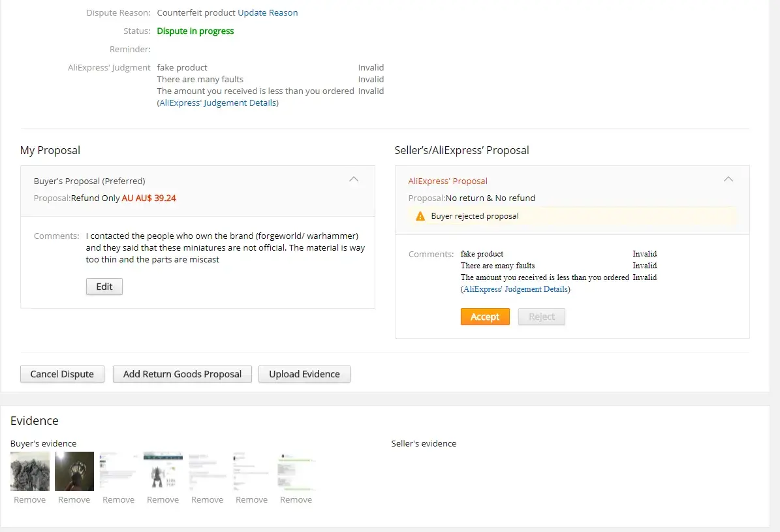Open the product page screenshot with robot figure

pyautogui.click(x=163, y=471)
